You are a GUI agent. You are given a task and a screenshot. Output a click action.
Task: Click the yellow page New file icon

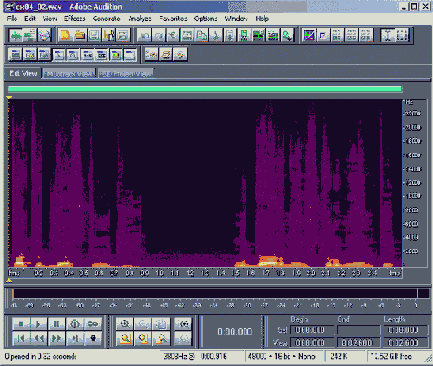65,35
